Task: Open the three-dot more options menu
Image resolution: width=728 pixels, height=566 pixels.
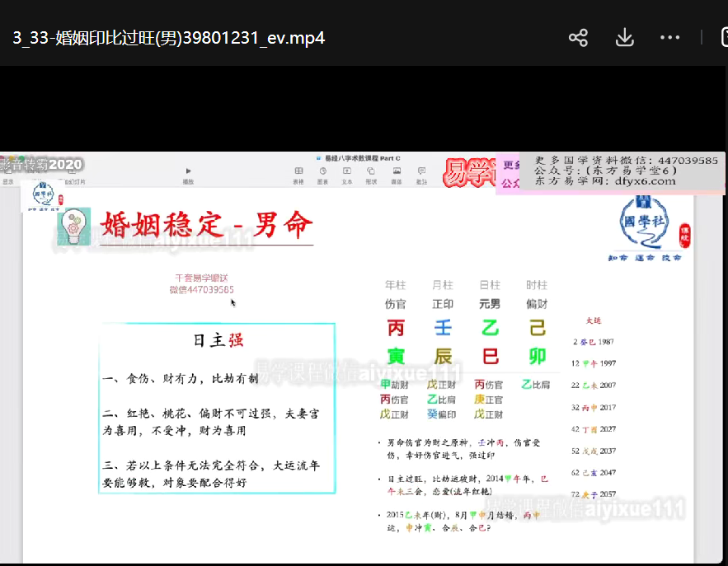Action: click(669, 38)
